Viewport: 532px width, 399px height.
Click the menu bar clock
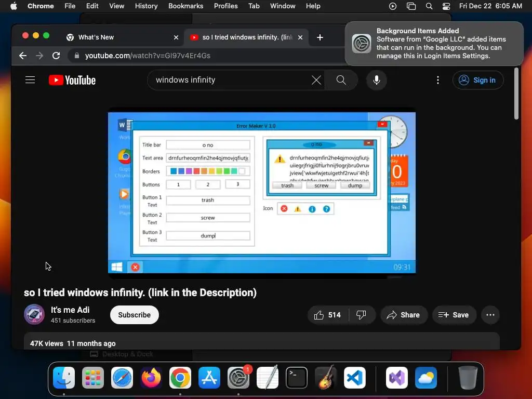[490, 6]
